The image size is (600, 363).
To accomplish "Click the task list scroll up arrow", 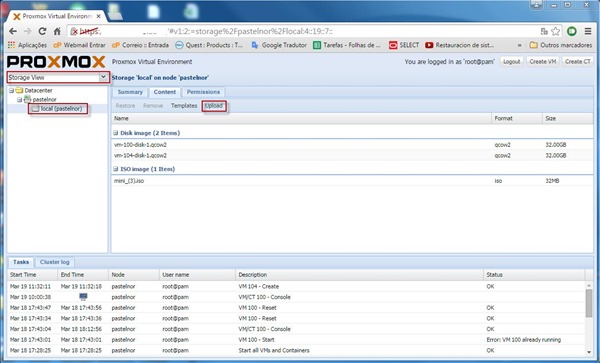I will click(589, 285).
